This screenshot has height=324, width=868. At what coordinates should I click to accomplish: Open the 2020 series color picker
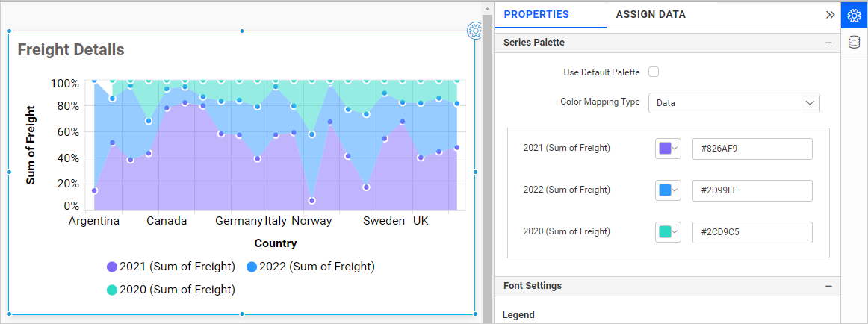tap(668, 232)
